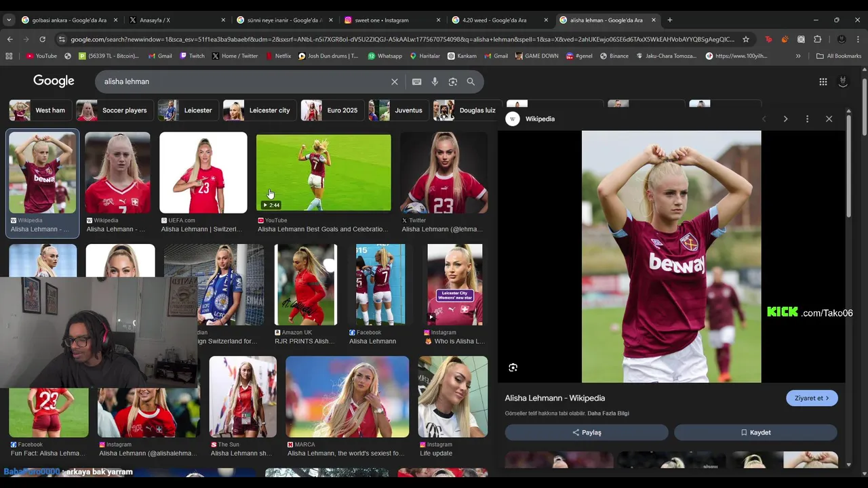This screenshot has height=488, width=868.
Task: Go to the Google logo home
Action: pos(54,81)
